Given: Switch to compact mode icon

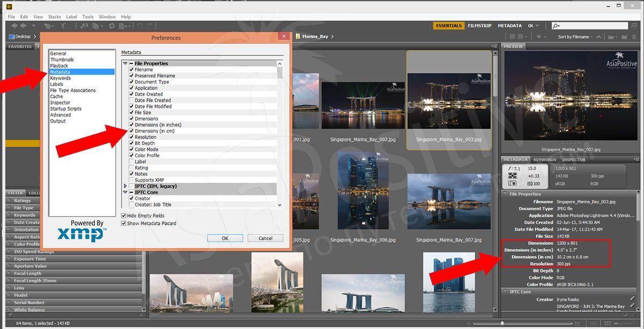Looking at the screenshot, I should tap(634, 26).
